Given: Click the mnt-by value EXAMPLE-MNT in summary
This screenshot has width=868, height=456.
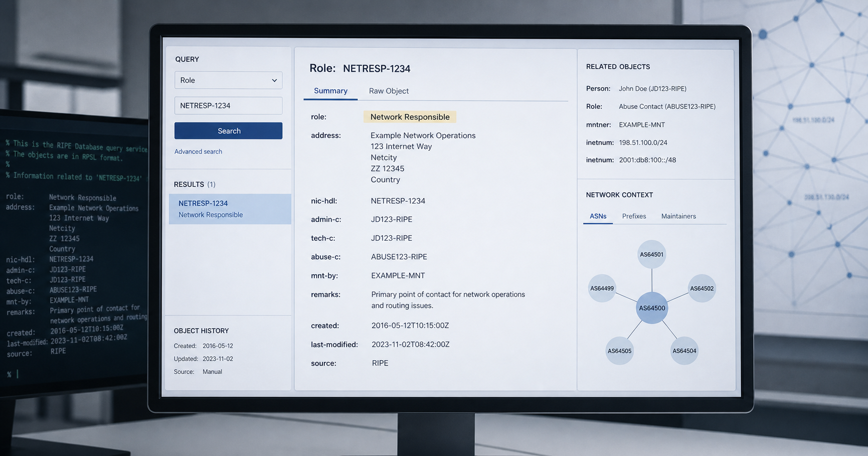Looking at the screenshot, I should (x=398, y=275).
